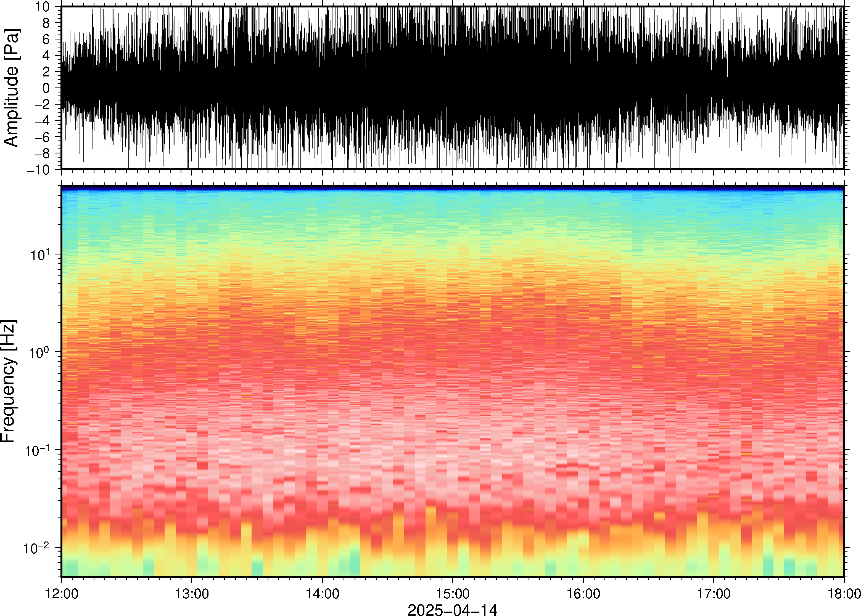The height and width of the screenshot is (616, 861).
Task: Click the amplitude tick label −6
Action: click(x=42, y=137)
